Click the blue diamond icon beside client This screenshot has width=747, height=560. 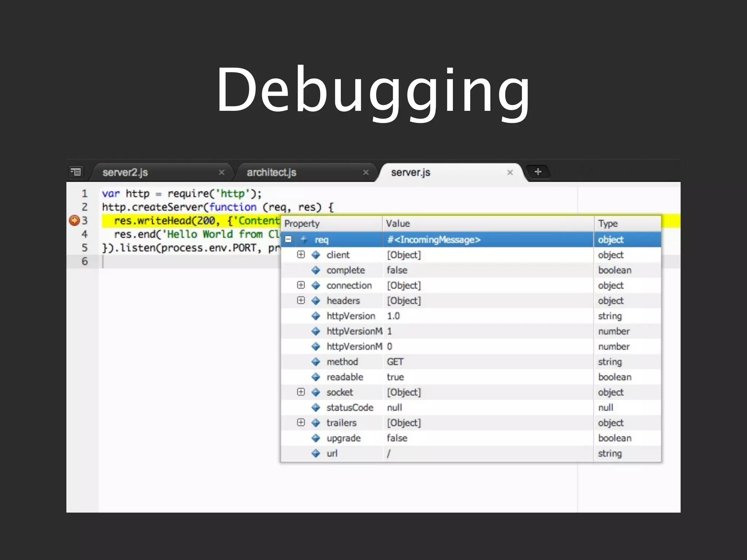316,255
